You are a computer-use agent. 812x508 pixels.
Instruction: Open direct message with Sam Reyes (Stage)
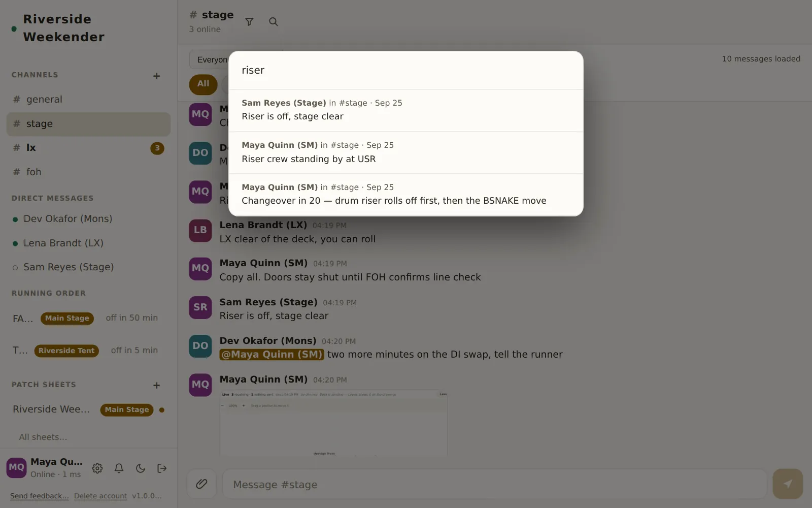[x=88, y=267]
